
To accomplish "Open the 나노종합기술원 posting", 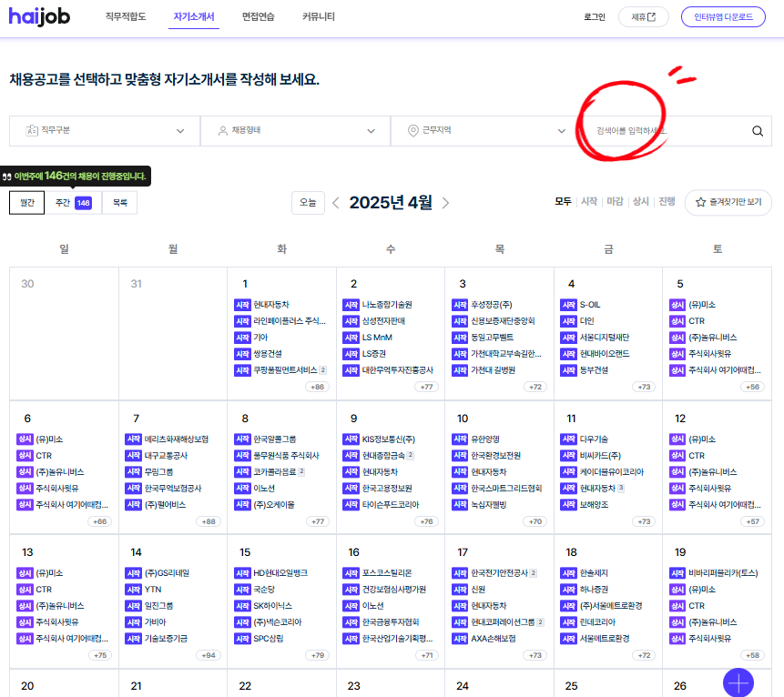I will point(386,305).
